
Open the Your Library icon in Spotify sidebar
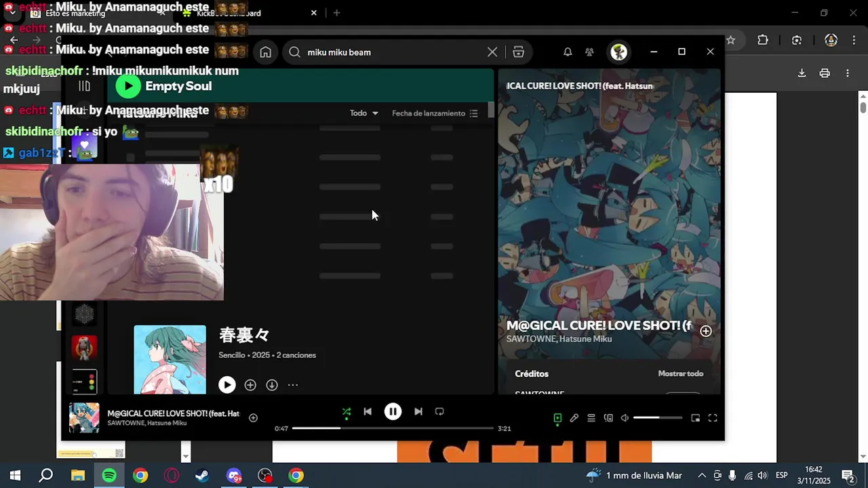(84, 86)
